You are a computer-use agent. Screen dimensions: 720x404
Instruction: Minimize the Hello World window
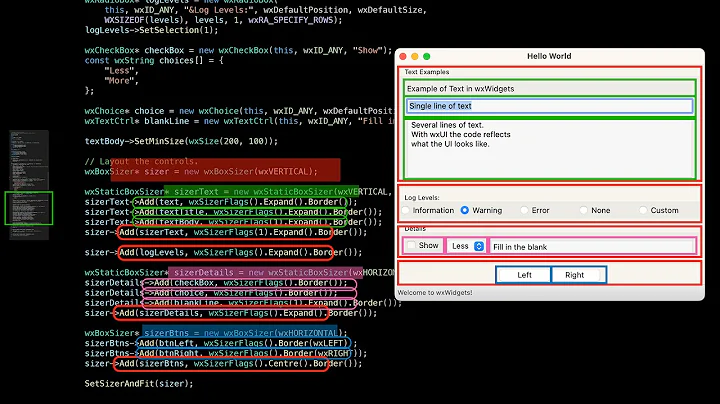tap(415, 56)
